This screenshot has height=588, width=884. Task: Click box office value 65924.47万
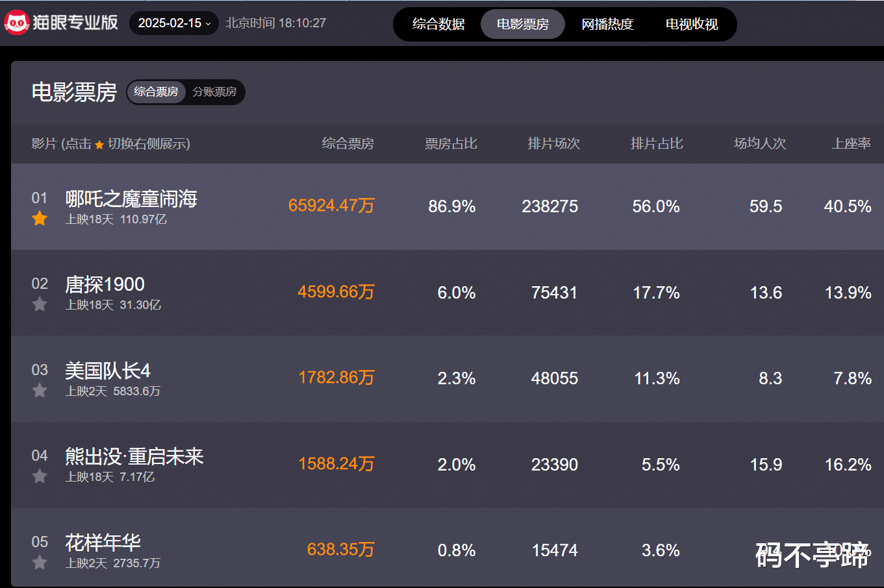point(331,206)
